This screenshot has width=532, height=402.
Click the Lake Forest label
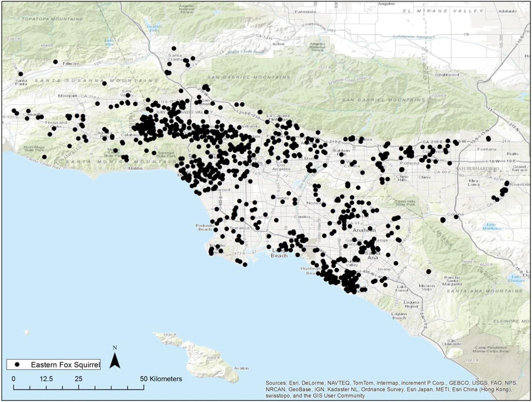(402, 289)
